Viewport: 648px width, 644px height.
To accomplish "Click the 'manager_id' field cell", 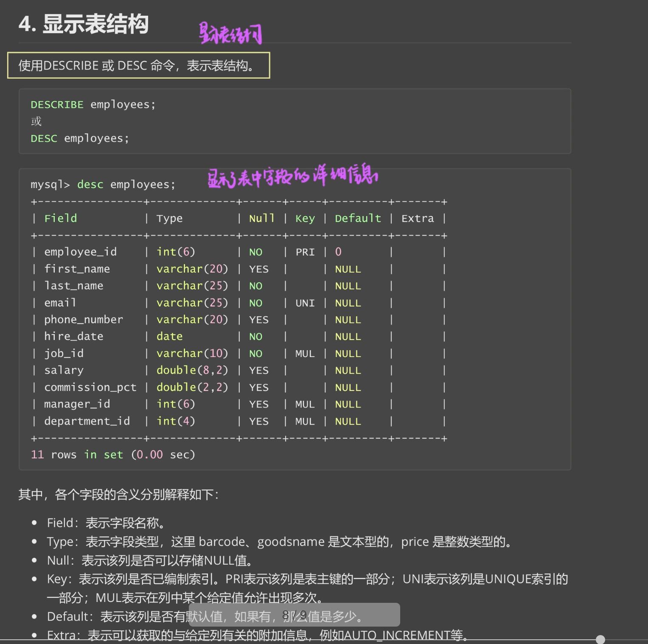I will click(77, 404).
